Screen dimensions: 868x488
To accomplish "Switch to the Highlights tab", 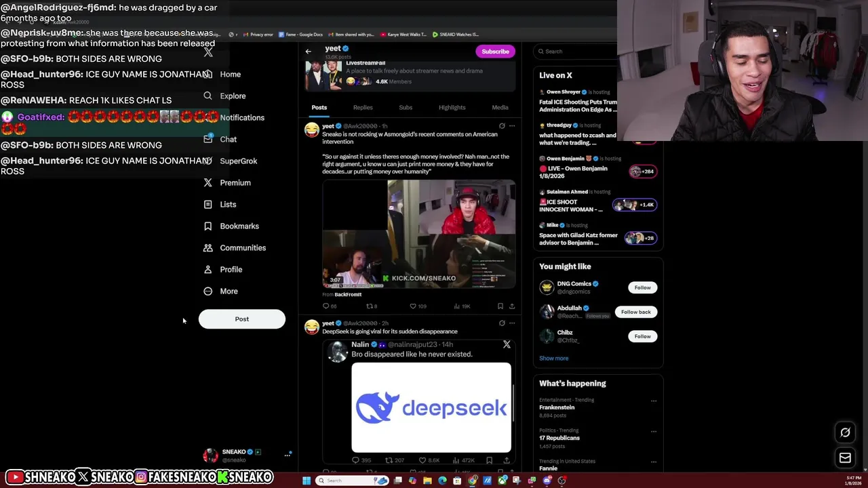I will (452, 107).
